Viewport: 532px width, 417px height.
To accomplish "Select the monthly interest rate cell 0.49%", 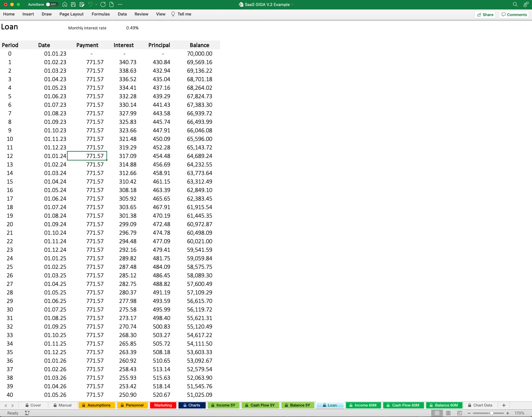I will coord(132,28).
